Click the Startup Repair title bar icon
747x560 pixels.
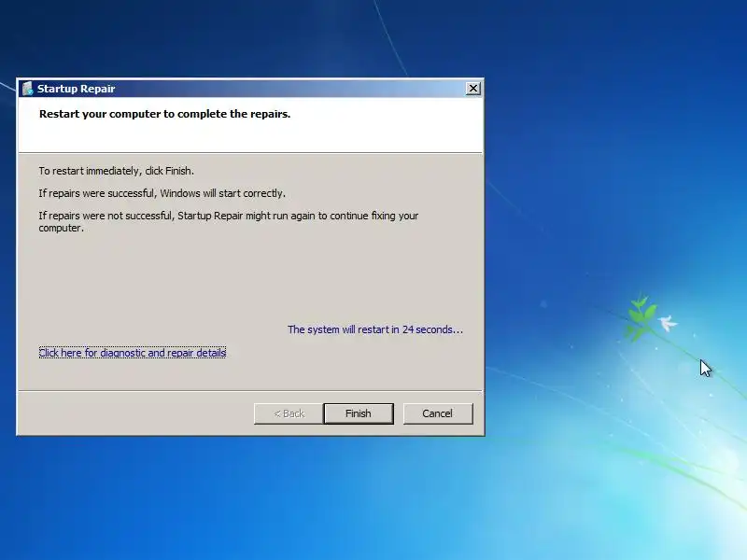[28, 89]
